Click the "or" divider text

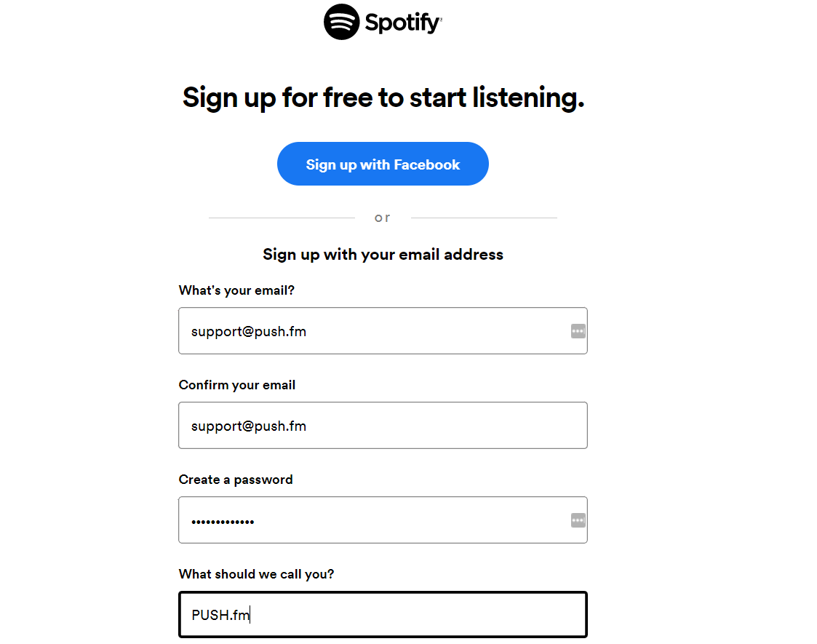click(x=383, y=218)
